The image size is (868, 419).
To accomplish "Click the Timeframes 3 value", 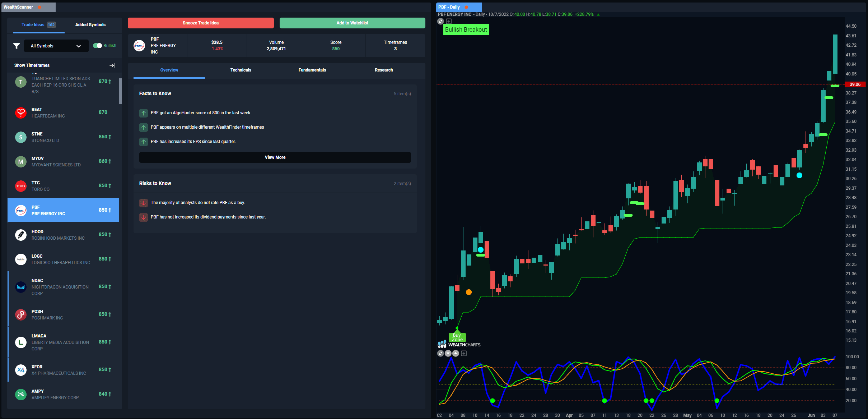I will pyautogui.click(x=395, y=49).
